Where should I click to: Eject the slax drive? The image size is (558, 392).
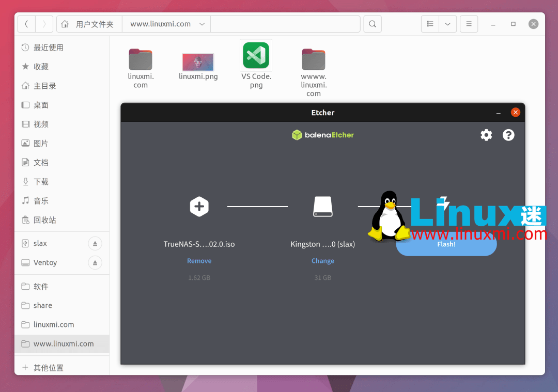95,244
